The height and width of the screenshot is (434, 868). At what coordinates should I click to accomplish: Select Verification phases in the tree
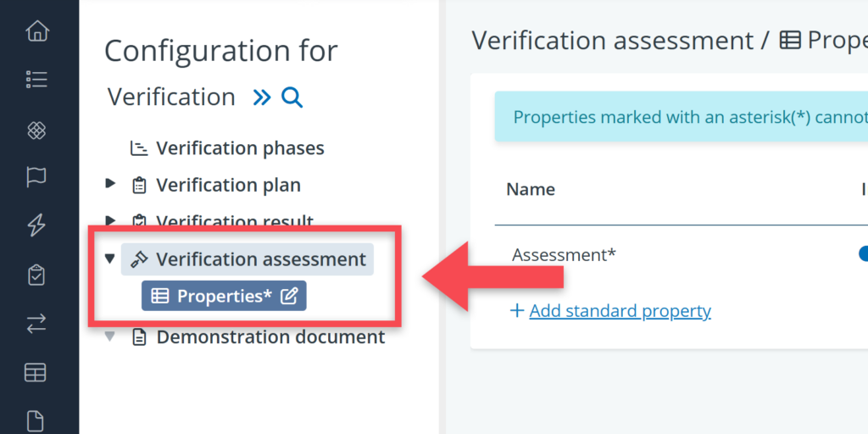coord(240,148)
